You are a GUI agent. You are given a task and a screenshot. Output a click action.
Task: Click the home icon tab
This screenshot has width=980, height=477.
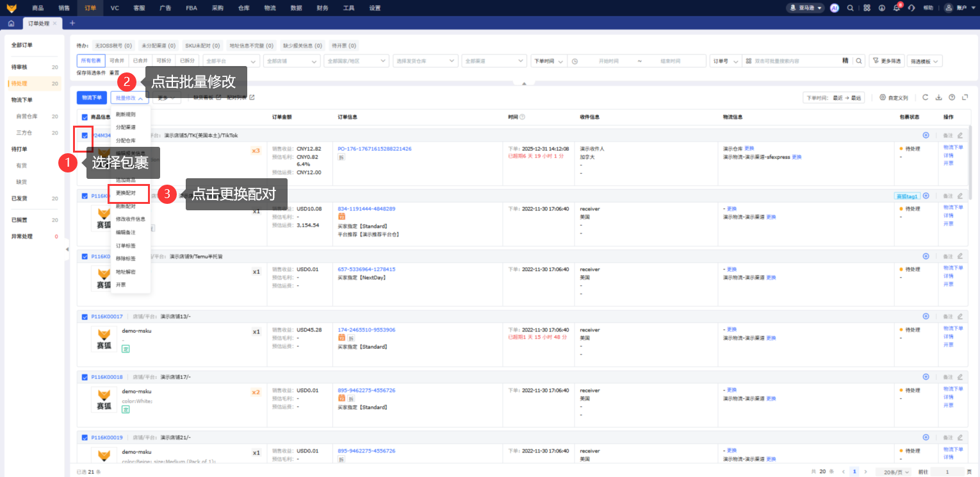pyautogui.click(x=11, y=23)
